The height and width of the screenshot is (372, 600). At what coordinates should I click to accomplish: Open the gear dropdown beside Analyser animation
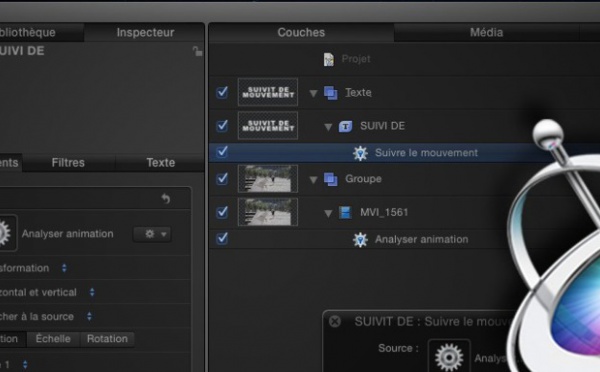[152, 234]
